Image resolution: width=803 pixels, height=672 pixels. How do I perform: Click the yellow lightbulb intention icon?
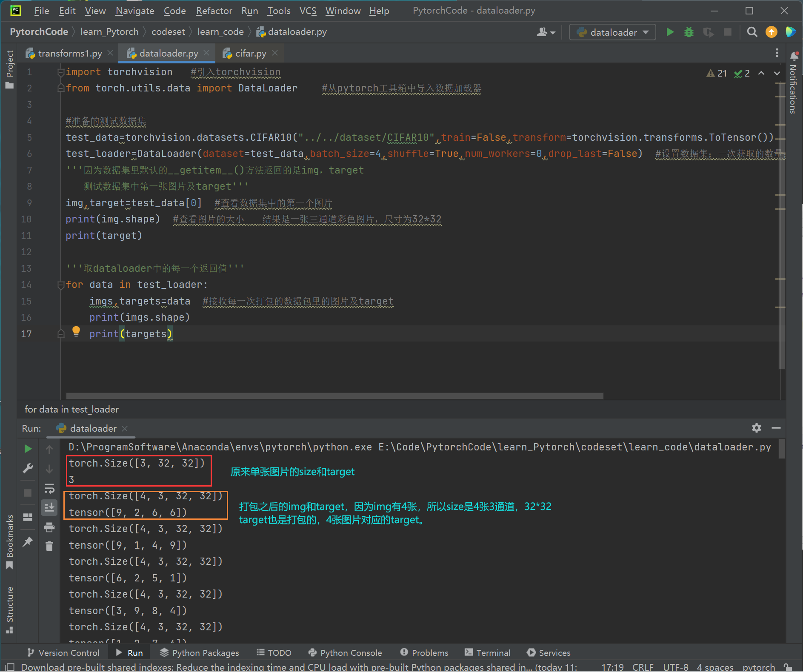(76, 331)
